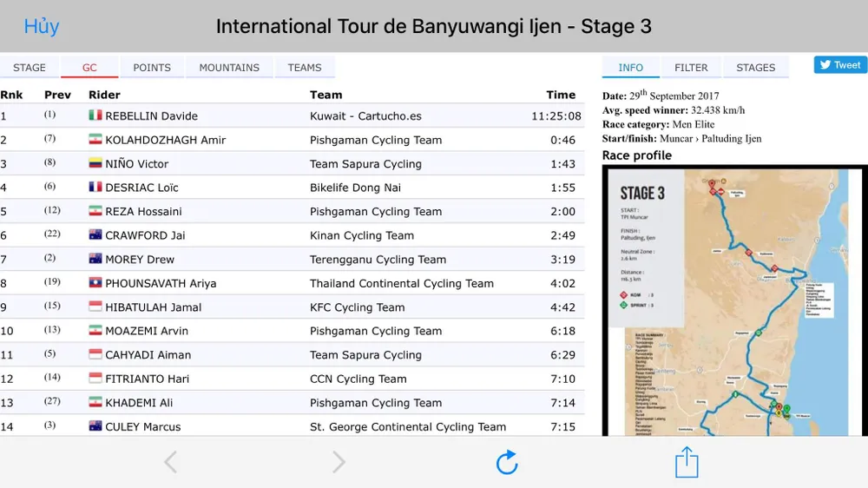The height and width of the screenshot is (488, 868).
Task: View the TEAMS classification tab
Action: (x=305, y=68)
